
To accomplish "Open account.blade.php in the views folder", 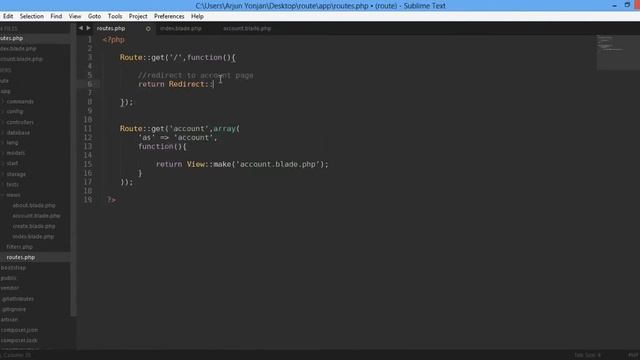I will tap(36, 216).
